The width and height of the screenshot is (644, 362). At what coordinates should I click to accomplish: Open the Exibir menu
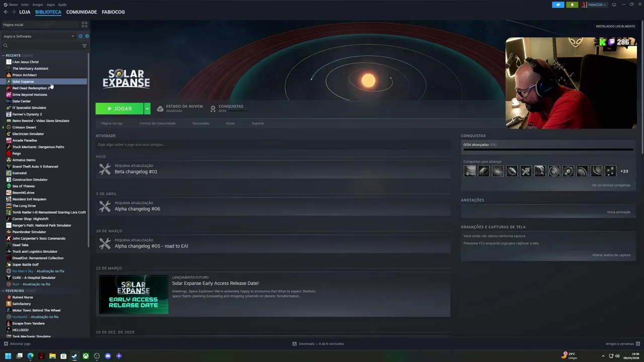[x=25, y=5]
